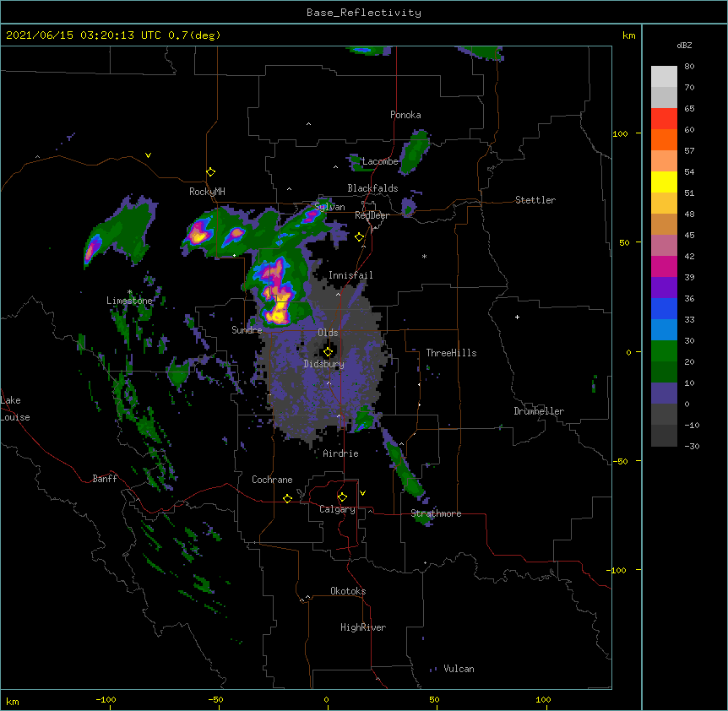Click the Cochrane city label
The height and width of the screenshot is (711, 728).
[x=272, y=480]
